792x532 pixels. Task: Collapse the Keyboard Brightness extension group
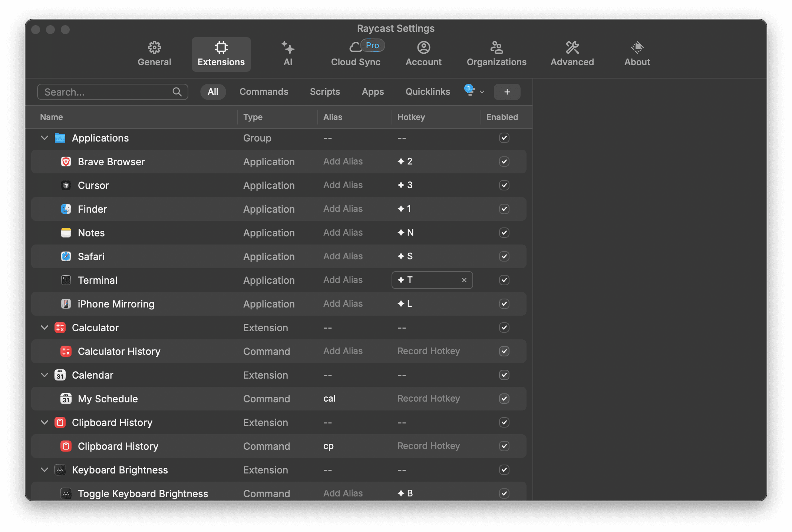[x=44, y=470]
